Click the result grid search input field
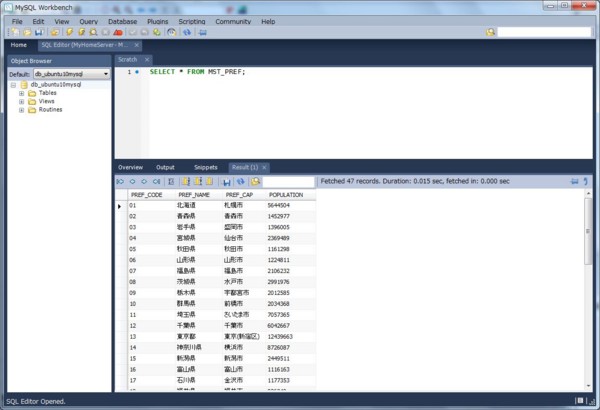This screenshot has height=410, width=600. click(x=289, y=182)
